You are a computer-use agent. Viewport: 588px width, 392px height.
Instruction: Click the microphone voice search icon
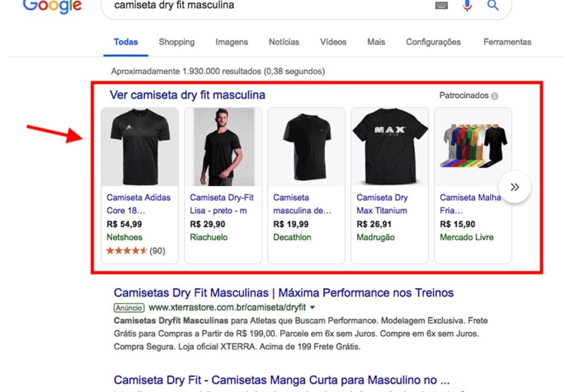467,6
